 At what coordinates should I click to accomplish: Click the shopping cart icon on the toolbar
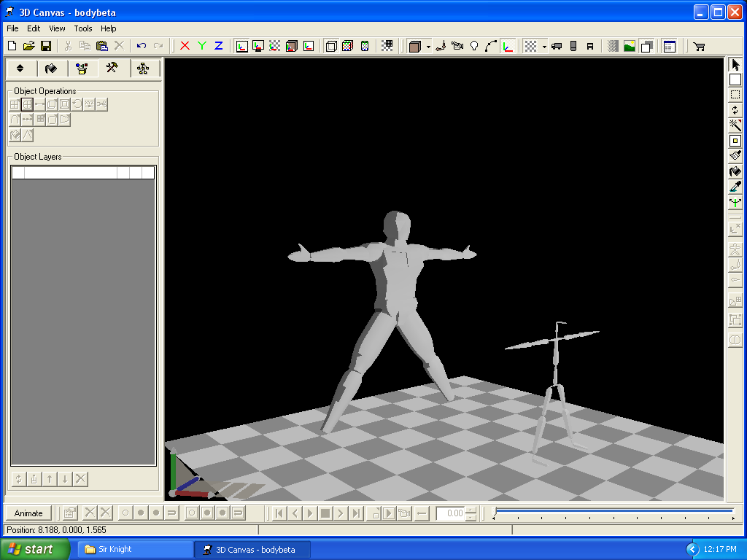click(x=698, y=46)
